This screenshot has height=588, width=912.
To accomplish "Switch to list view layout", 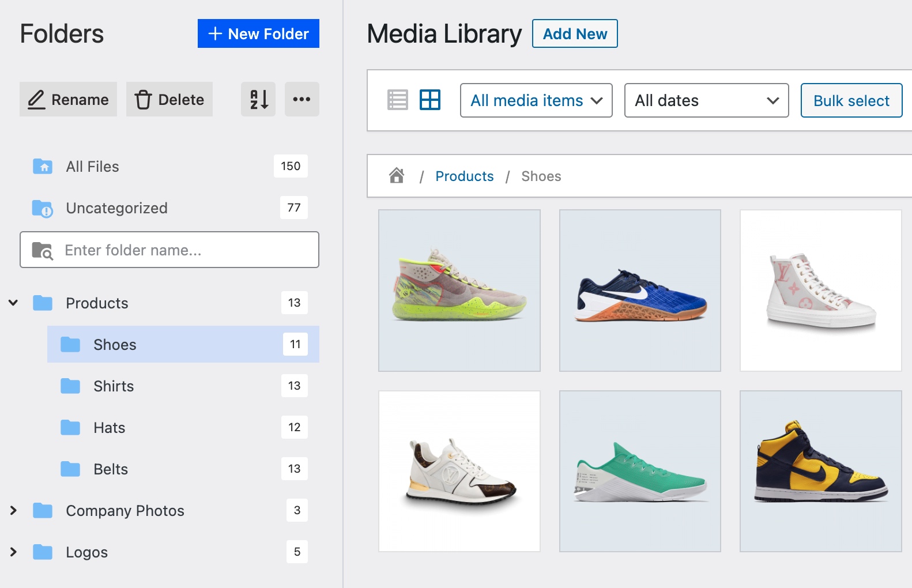I will tap(398, 100).
